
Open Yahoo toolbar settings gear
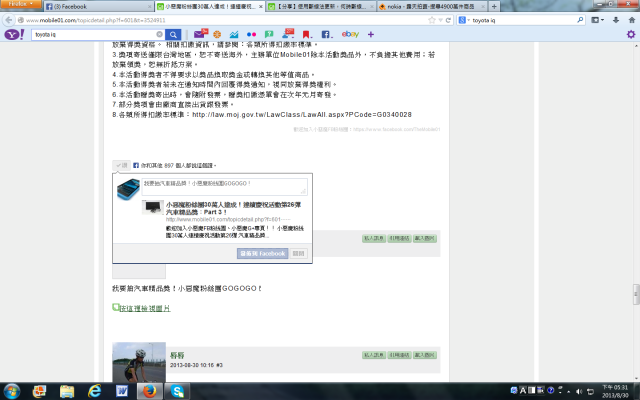(x=631, y=34)
